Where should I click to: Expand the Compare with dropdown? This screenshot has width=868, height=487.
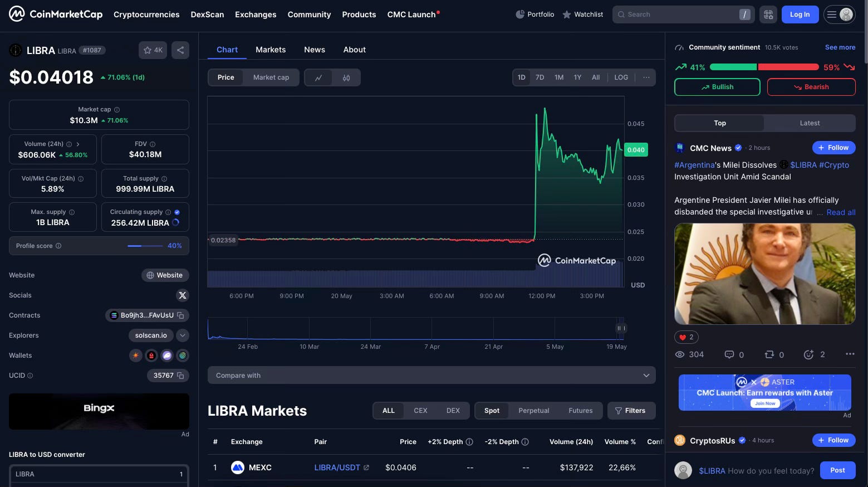(x=431, y=376)
